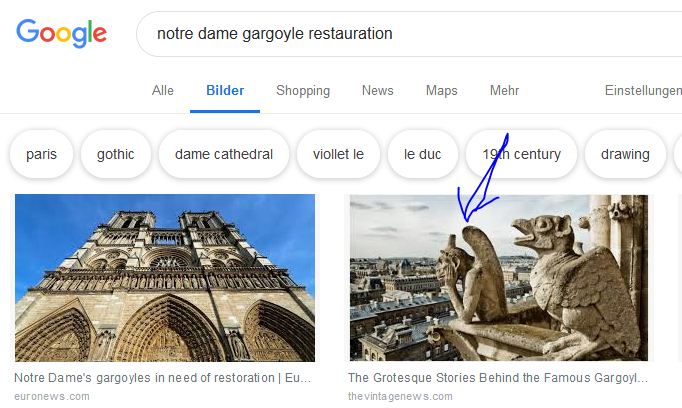Image resolution: width=682 pixels, height=408 pixels.
Task: Select the 'drawing' suggestion chip
Action: point(625,154)
